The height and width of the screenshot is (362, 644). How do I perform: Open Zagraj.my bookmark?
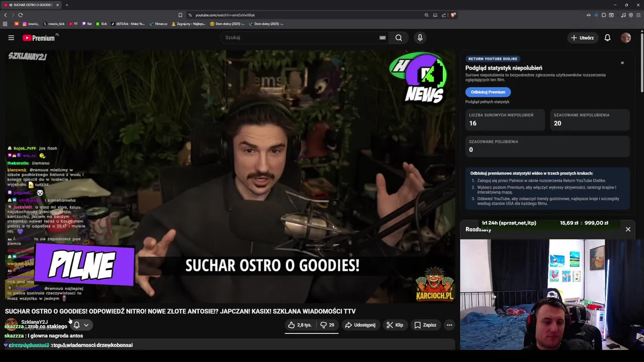click(189, 24)
